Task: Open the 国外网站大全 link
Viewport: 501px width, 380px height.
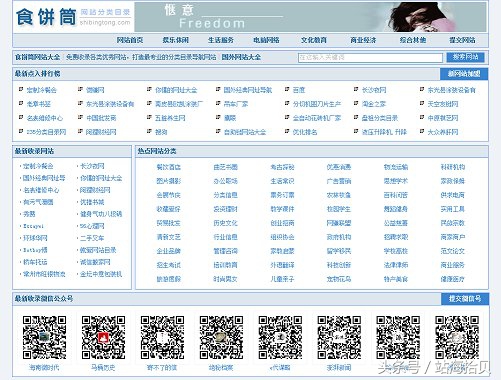Action: pos(241,57)
